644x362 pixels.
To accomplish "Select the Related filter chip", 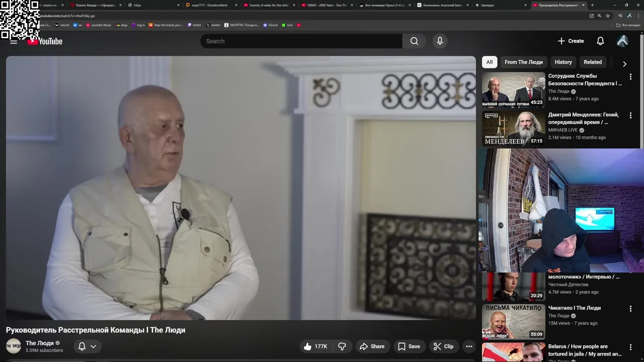I will point(593,62).
